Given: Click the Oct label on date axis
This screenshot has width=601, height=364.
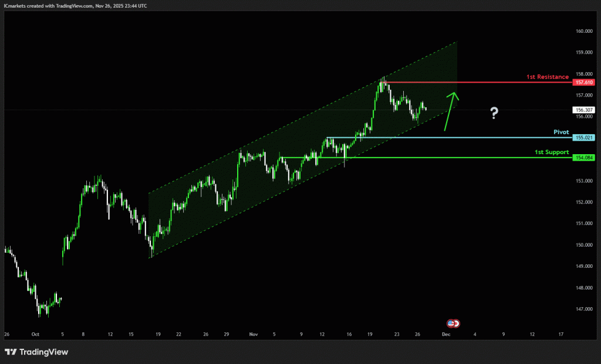Looking at the screenshot, I should (x=35, y=334).
